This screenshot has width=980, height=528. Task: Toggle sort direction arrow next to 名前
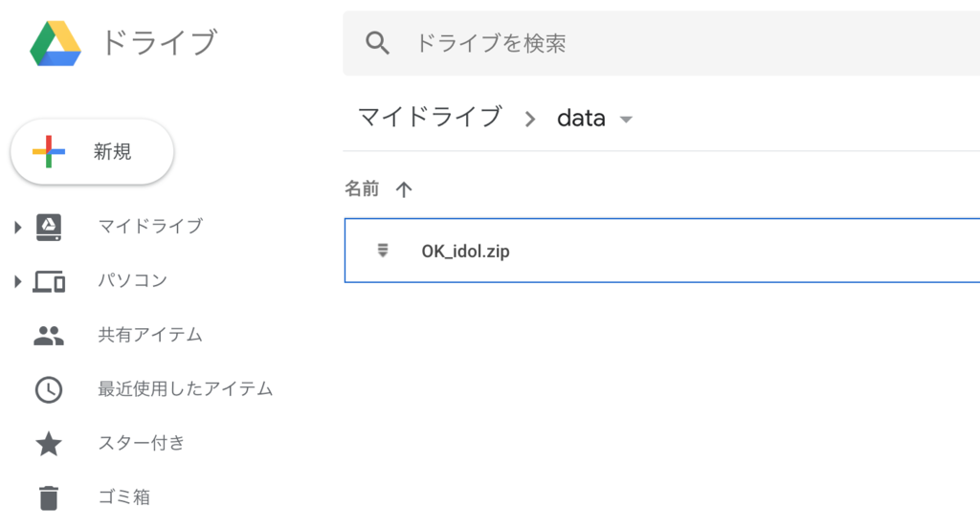click(x=404, y=189)
